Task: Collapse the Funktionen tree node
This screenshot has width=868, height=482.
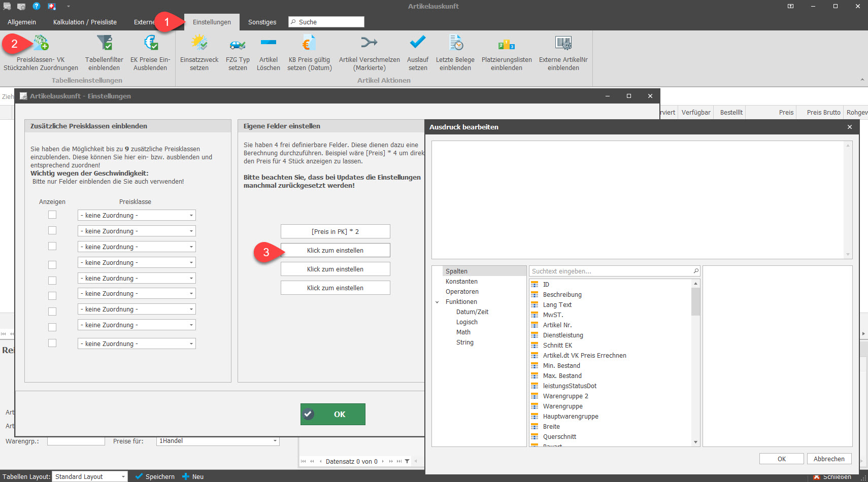Action: click(437, 302)
